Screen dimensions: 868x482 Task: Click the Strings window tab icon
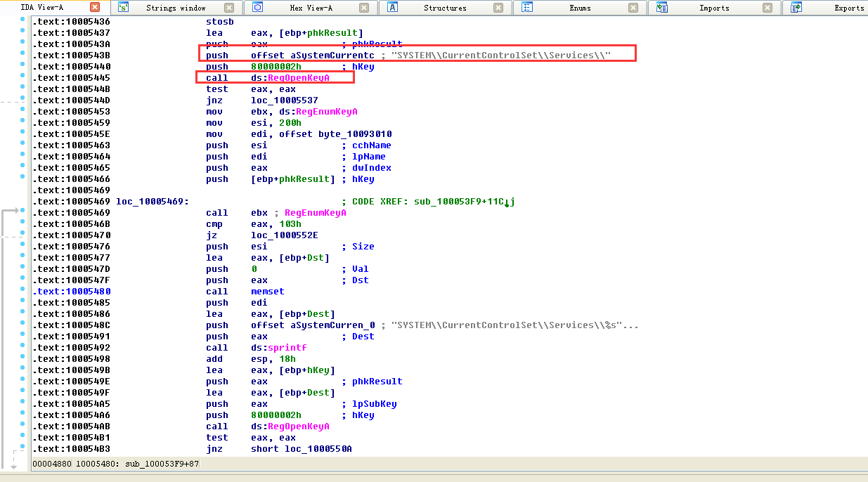(124, 8)
